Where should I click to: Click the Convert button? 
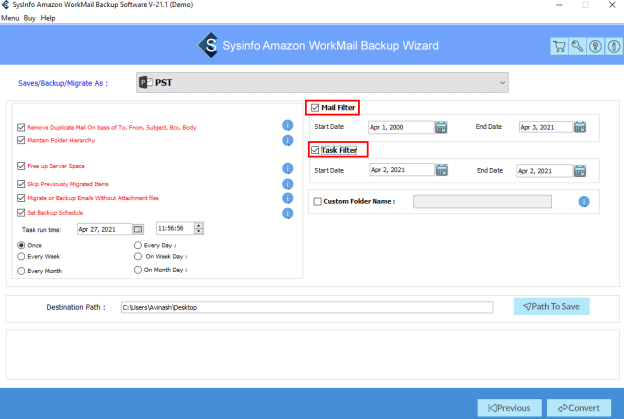pyautogui.click(x=579, y=408)
